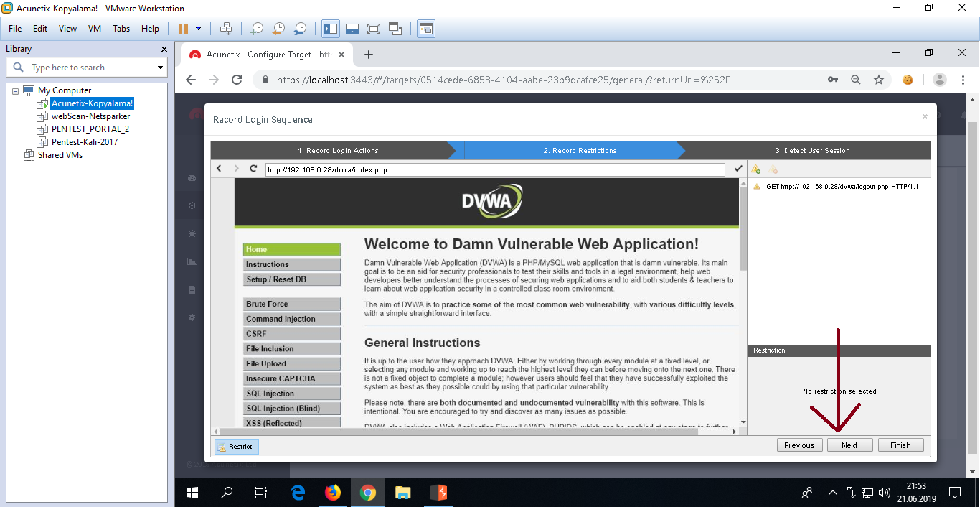Go to step 3 Detect User Session
The image size is (980, 507).
click(x=812, y=151)
